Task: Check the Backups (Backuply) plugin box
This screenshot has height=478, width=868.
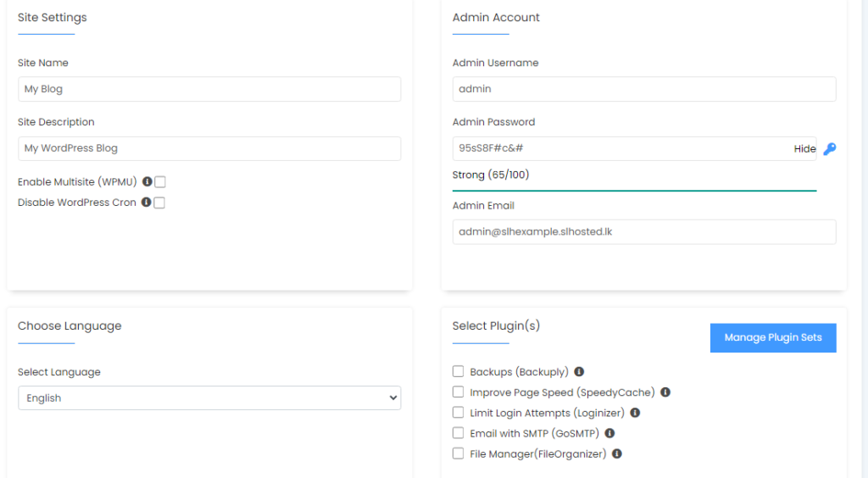Action: pos(459,371)
